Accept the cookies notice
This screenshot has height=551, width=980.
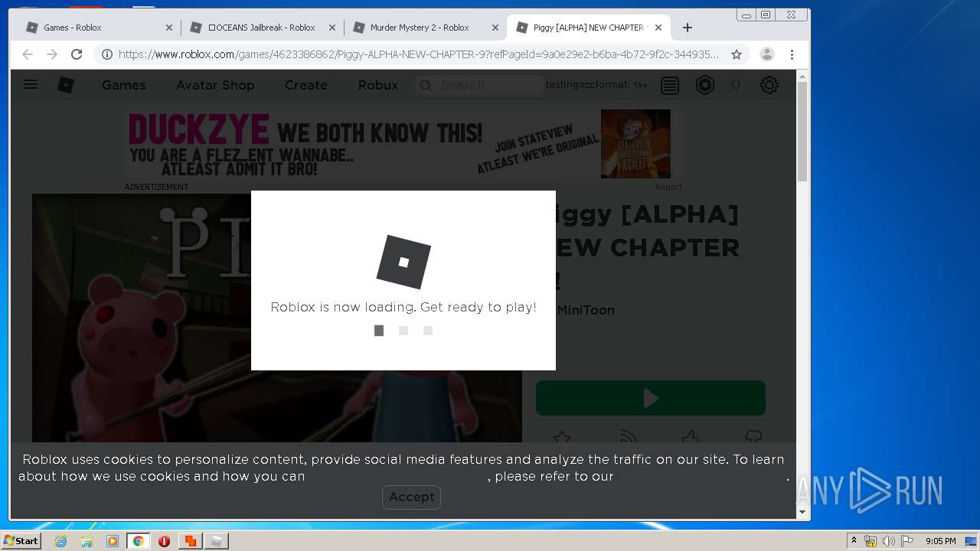click(411, 497)
